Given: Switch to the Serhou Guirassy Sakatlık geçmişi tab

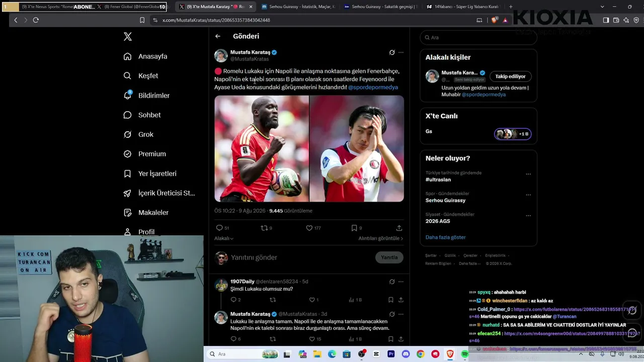Looking at the screenshot, I should [380, 7].
